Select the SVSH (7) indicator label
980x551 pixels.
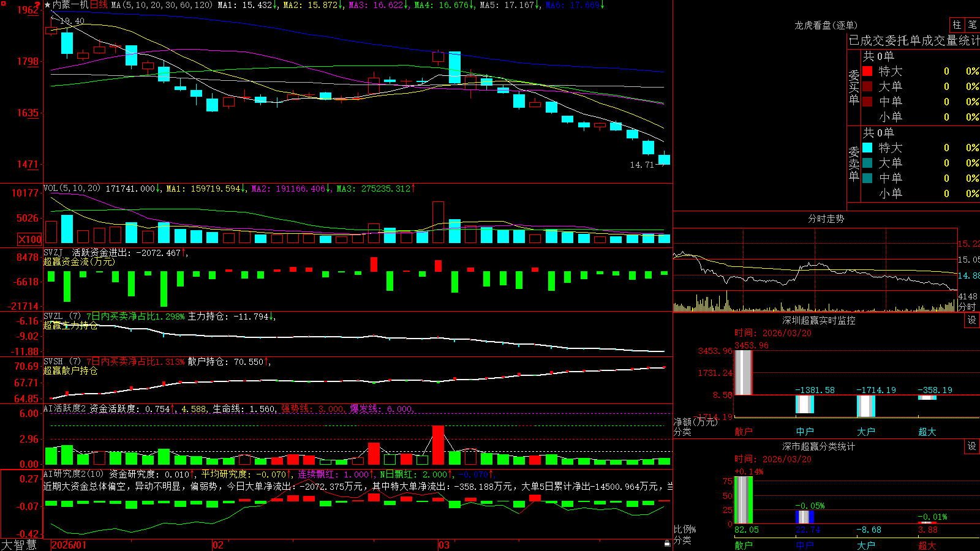point(62,362)
